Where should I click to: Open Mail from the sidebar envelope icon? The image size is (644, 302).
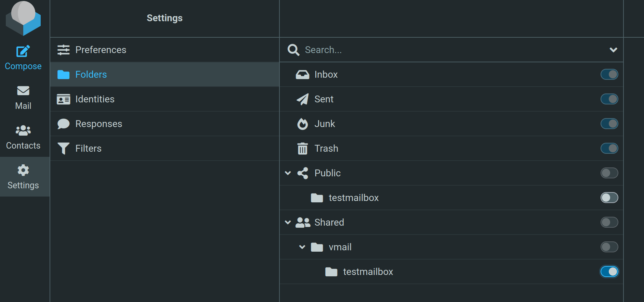(x=23, y=91)
